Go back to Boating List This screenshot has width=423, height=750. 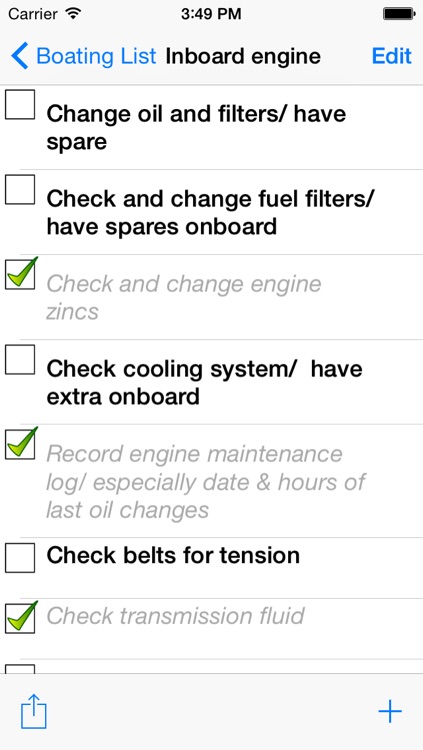pyautogui.click(x=84, y=56)
